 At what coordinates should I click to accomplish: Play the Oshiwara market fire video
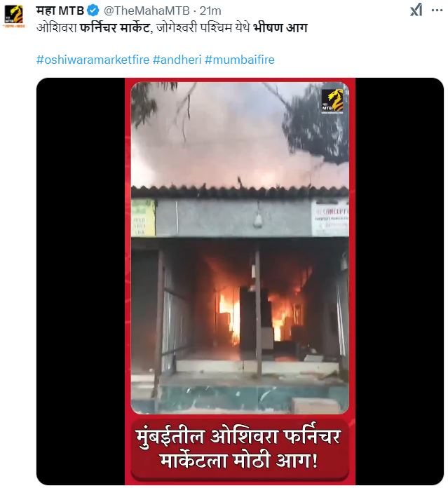click(x=240, y=281)
